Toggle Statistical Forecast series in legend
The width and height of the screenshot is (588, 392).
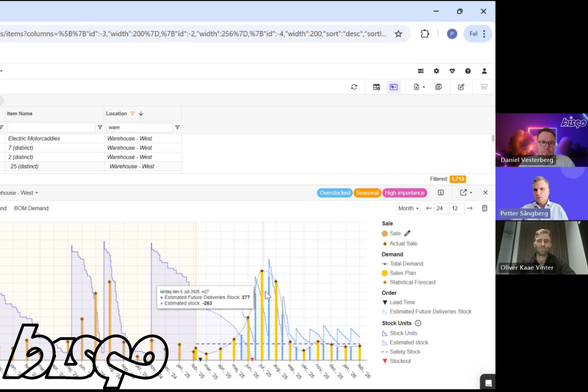[x=412, y=282]
